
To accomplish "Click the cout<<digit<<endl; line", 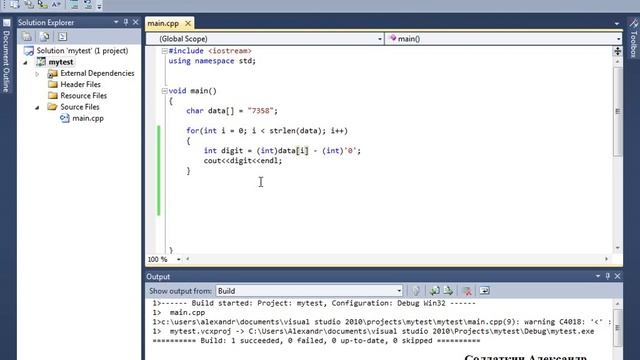I will (x=243, y=161).
